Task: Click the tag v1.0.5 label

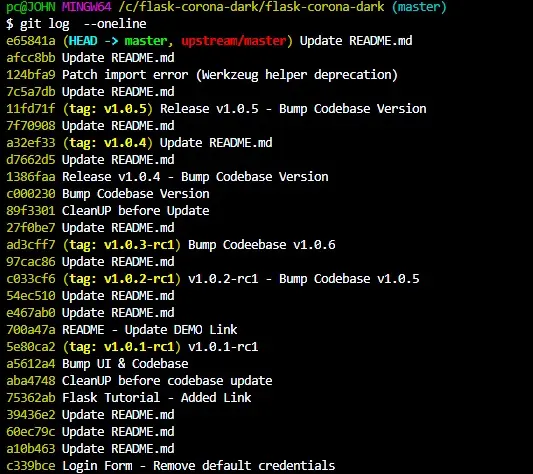Action: 108,109
